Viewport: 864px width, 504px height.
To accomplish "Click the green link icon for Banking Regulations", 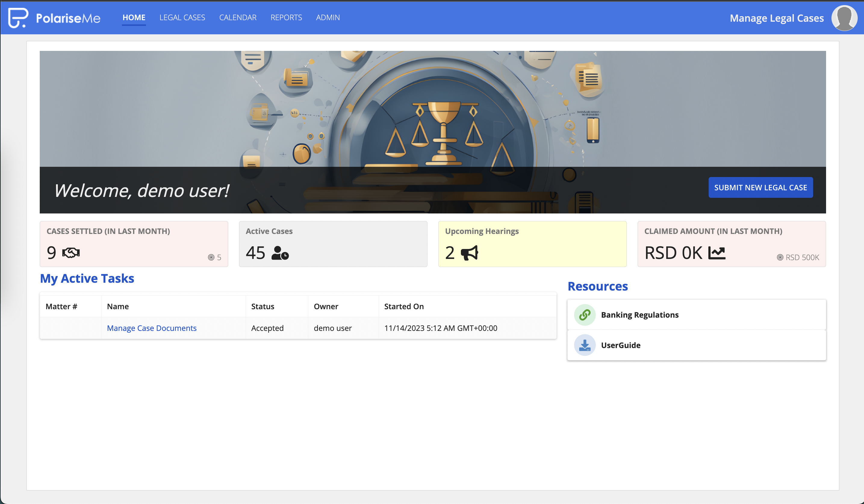I will click(585, 315).
